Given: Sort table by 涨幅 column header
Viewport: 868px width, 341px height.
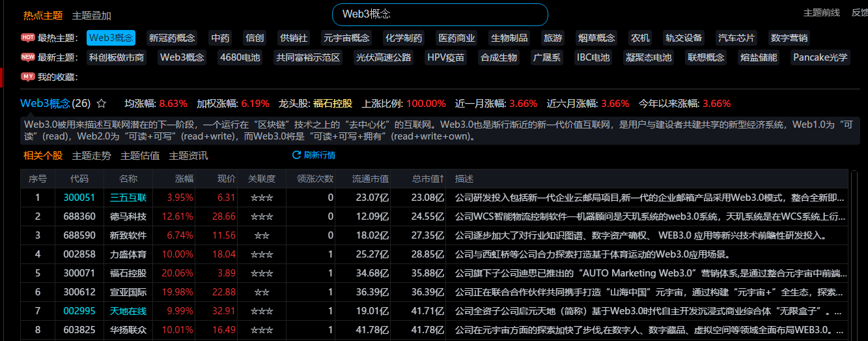Looking at the screenshot, I should (184, 179).
